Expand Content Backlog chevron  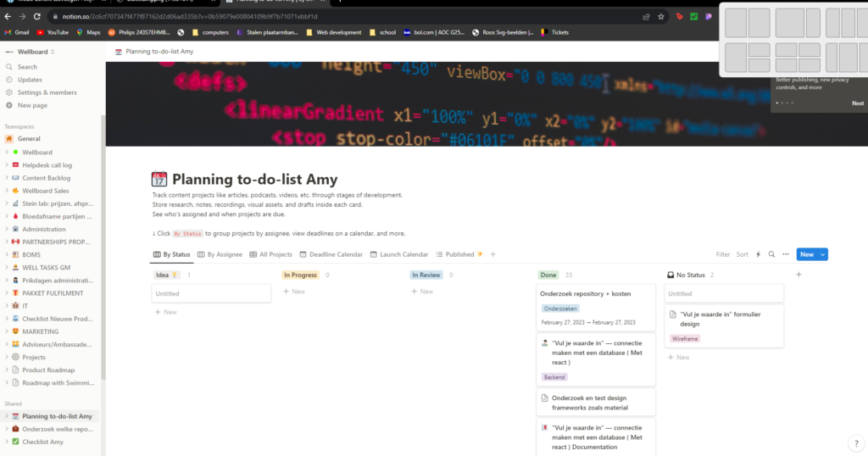point(7,178)
